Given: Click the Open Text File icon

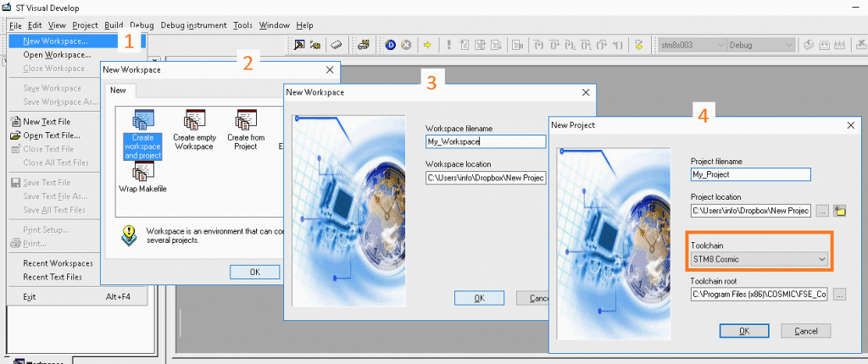Looking at the screenshot, I should tap(15, 135).
